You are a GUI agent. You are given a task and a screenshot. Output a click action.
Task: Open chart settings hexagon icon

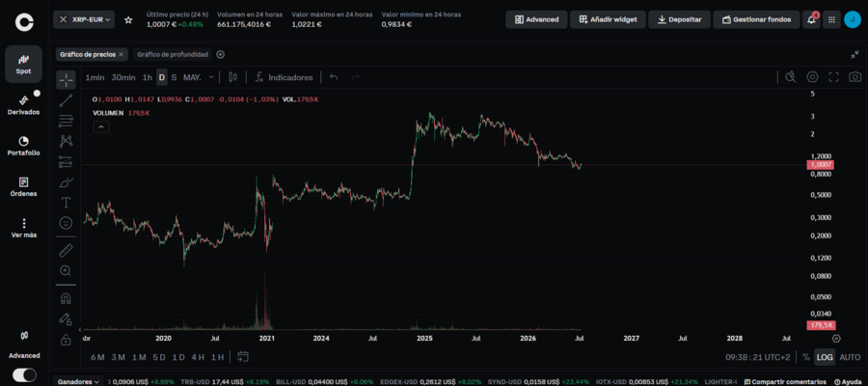(812, 77)
